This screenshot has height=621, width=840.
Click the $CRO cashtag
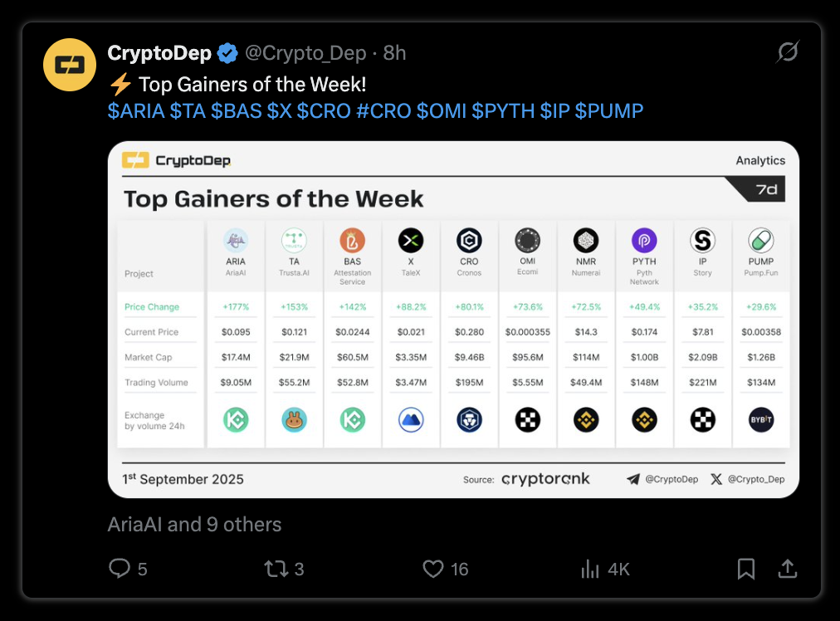[x=324, y=111]
